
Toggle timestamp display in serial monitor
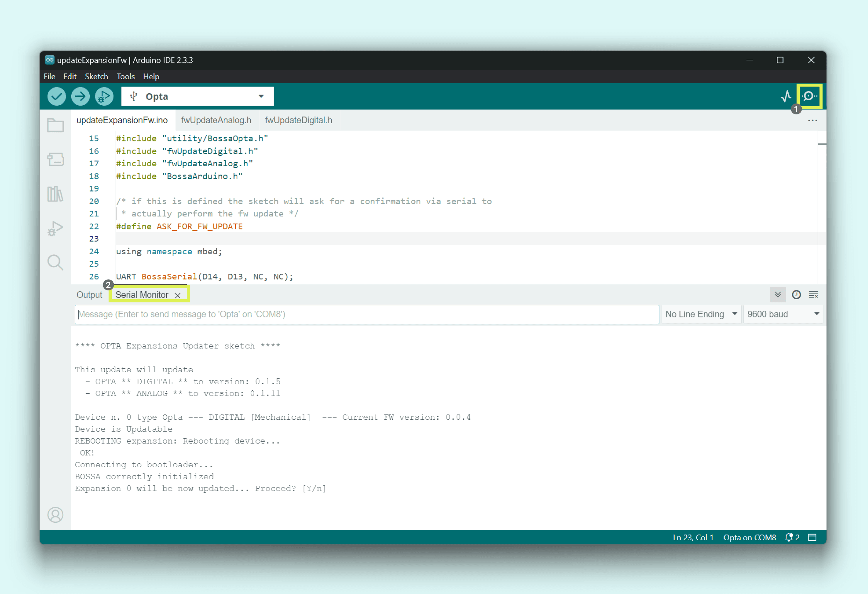(796, 295)
